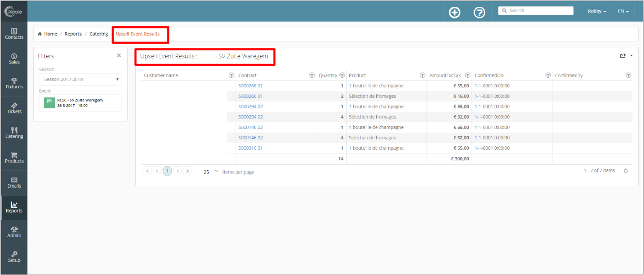Sort by the AmountExcTax header
The width and height of the screenshot is (644, 275).
[x=445, y=75]
